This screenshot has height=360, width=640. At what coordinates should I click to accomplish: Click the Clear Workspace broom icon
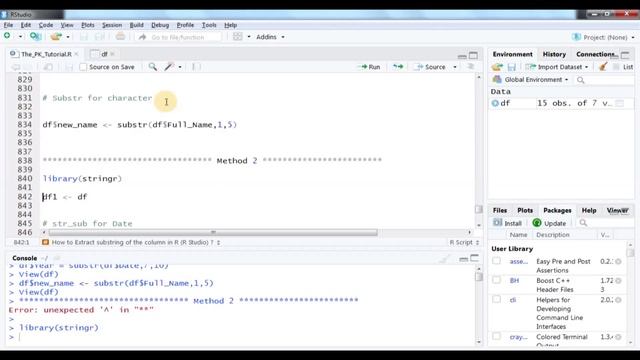click(602, 67)
